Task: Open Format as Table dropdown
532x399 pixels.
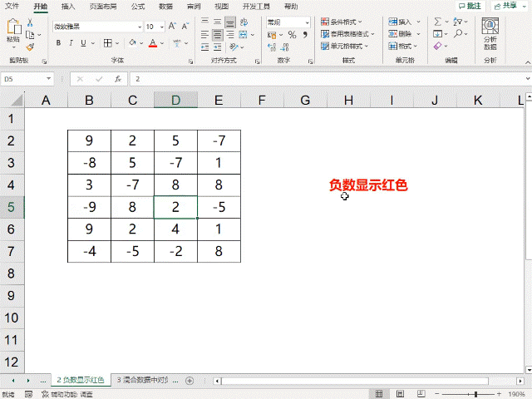Action: (347, 34)
